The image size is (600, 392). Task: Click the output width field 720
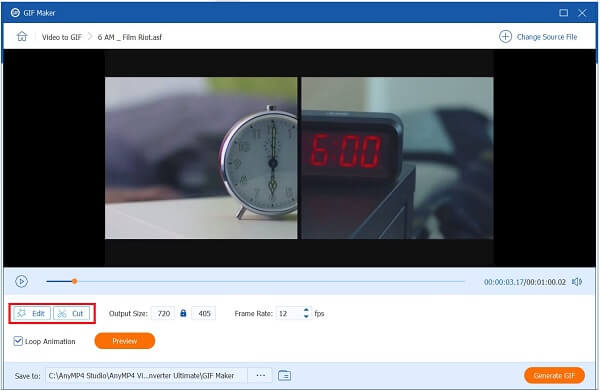click(163, 314)
